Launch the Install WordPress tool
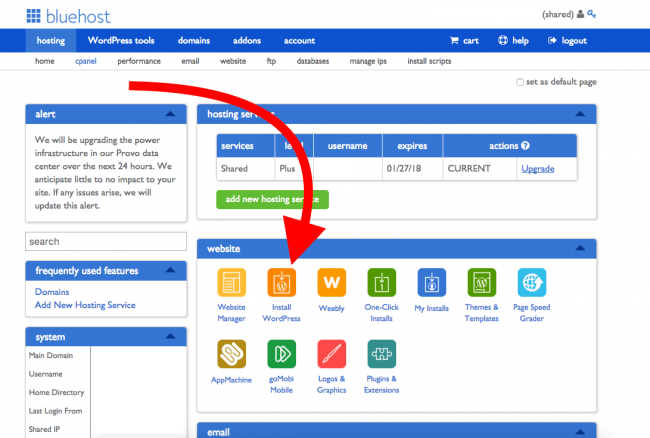Image resolution: width=650 pixels, height=438 pixels. [281, 283]
